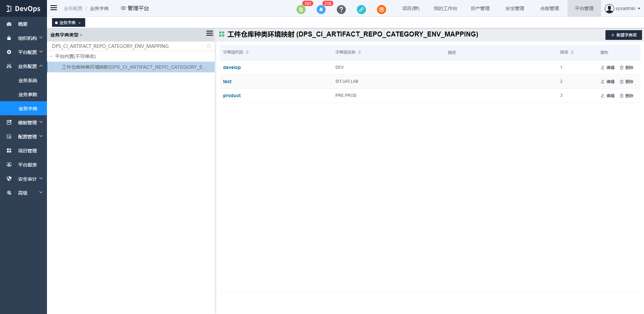Close the 业务字典 tab

[x=79, y=23]
